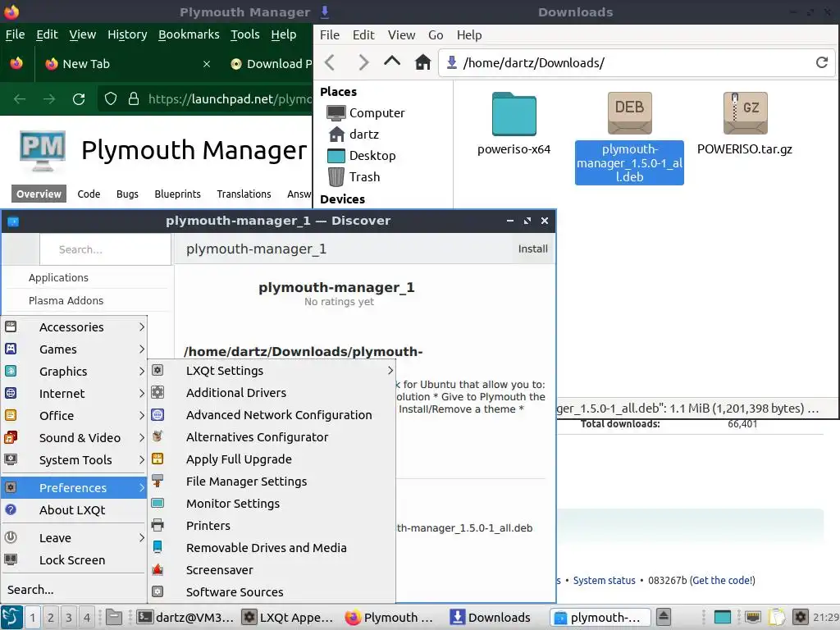Expand the Graphics submenu

(75, 372)
